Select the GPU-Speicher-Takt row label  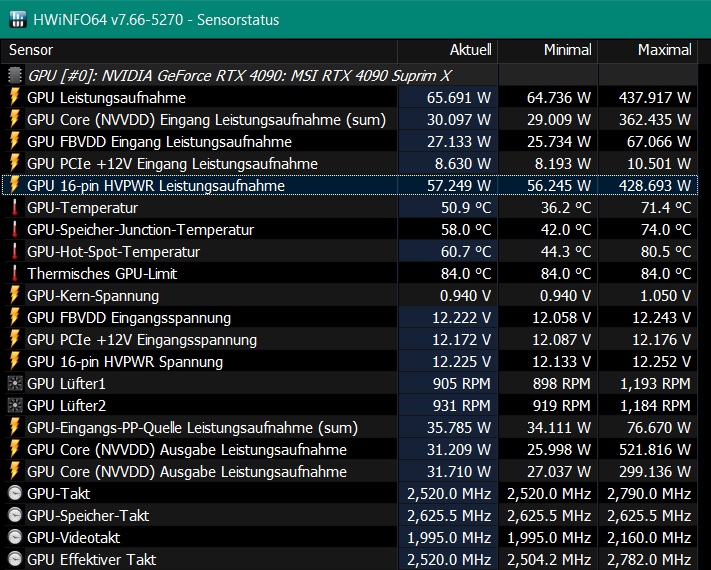tap(88, 516)
